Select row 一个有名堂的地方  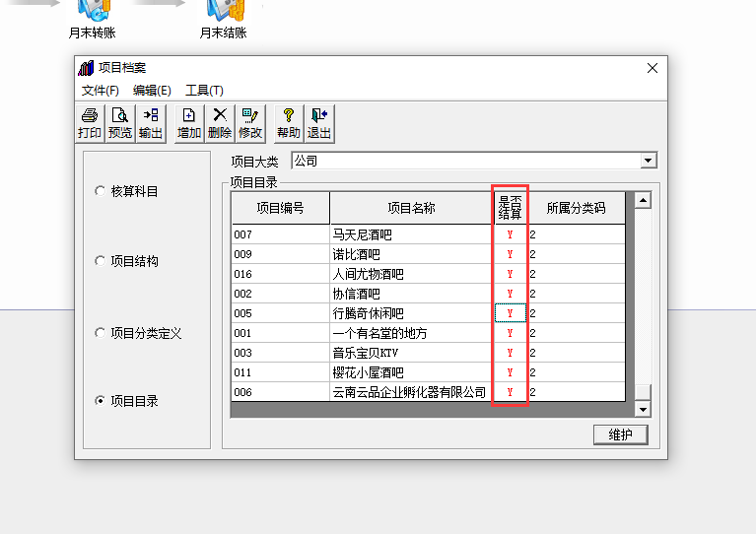[x=428, y=333]
